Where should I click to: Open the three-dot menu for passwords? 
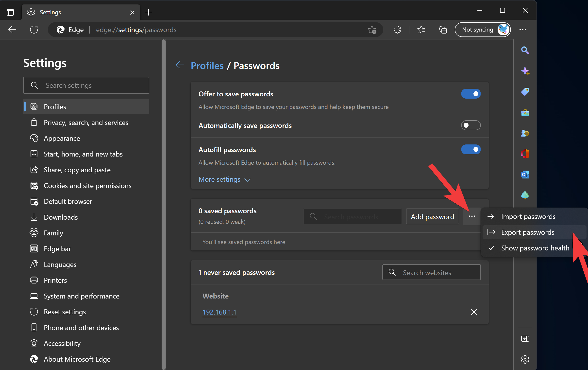[472, 216]
